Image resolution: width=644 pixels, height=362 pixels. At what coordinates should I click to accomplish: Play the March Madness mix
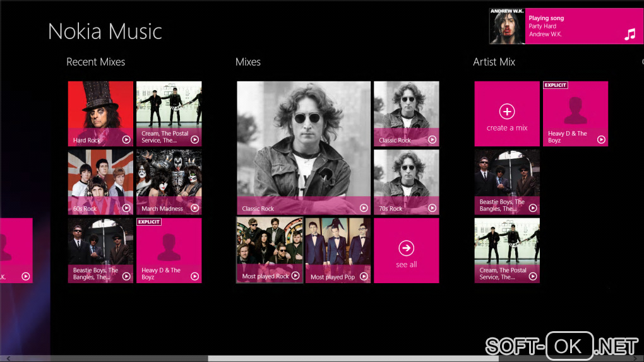click(x=194, y=208)
